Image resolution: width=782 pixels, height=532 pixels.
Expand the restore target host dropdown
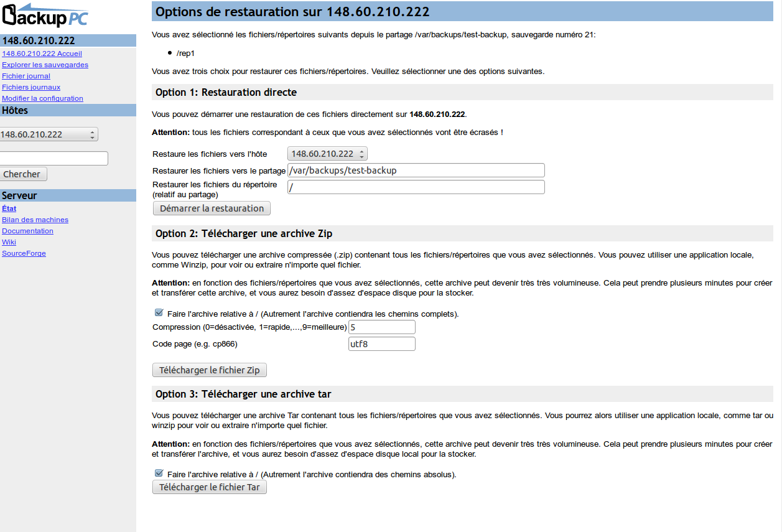pos(327,154)
